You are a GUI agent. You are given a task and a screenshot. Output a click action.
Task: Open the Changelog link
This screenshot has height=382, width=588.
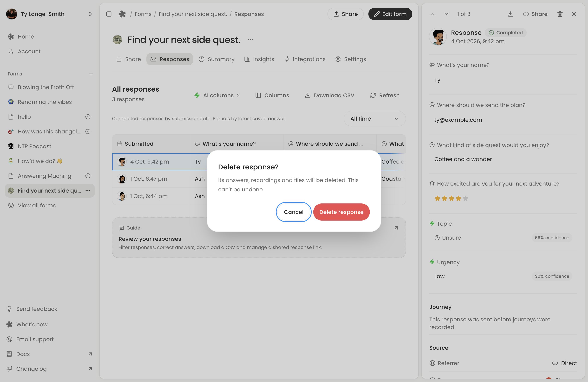(49, 369)
